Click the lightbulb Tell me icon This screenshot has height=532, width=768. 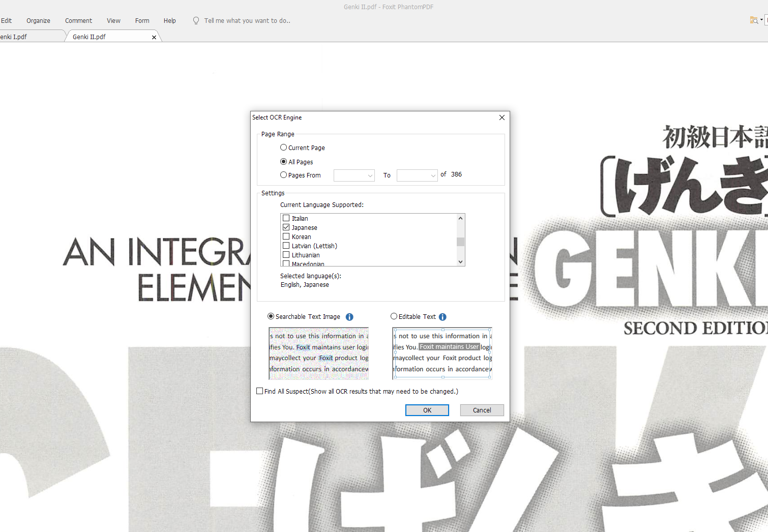[x=196, y=21]
